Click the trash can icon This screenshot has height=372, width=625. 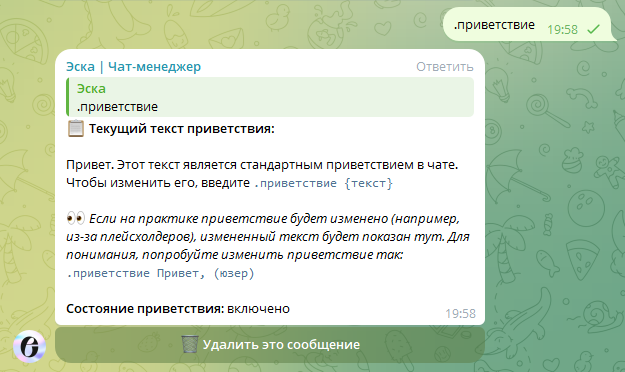190,344
